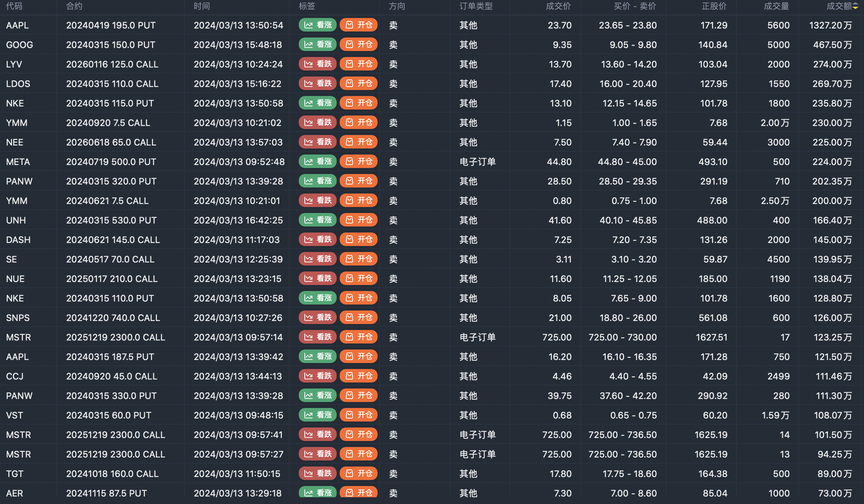The width and height of the screenshot is (864, 504).
Task: Click the 看涨 tag in AAPL 195.0 PUT row
Action: point(318,25)
